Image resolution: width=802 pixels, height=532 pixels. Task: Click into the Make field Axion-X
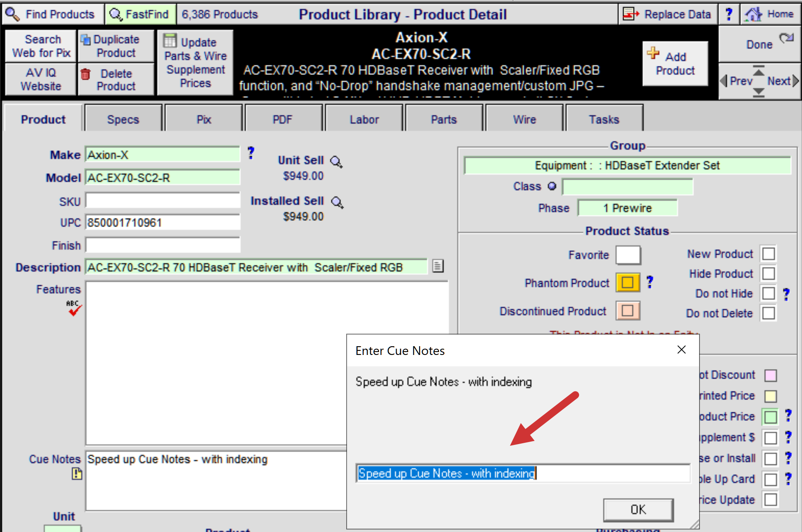pyautogui.click(x=163, y=155)
